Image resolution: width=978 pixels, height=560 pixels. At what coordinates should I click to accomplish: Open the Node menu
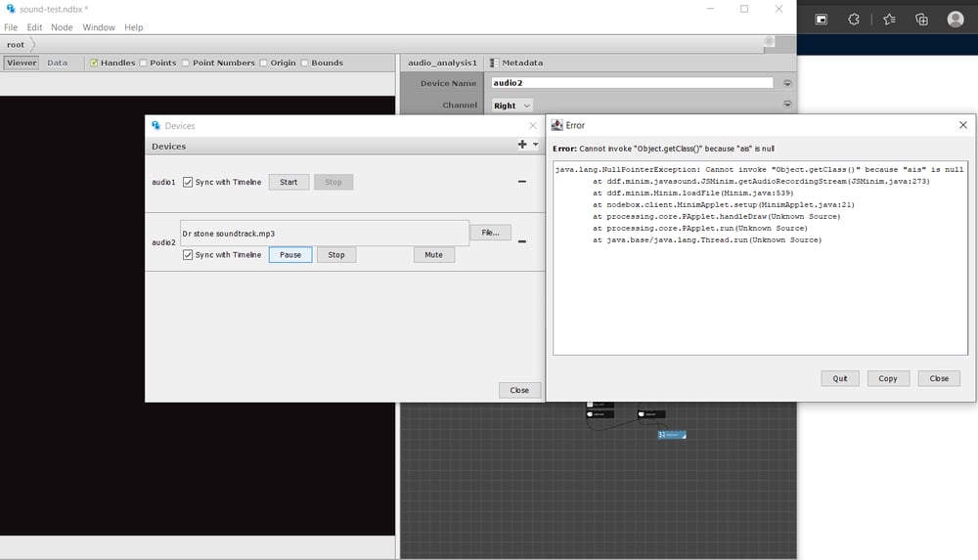pyautogui.click(x=62, y=27)
